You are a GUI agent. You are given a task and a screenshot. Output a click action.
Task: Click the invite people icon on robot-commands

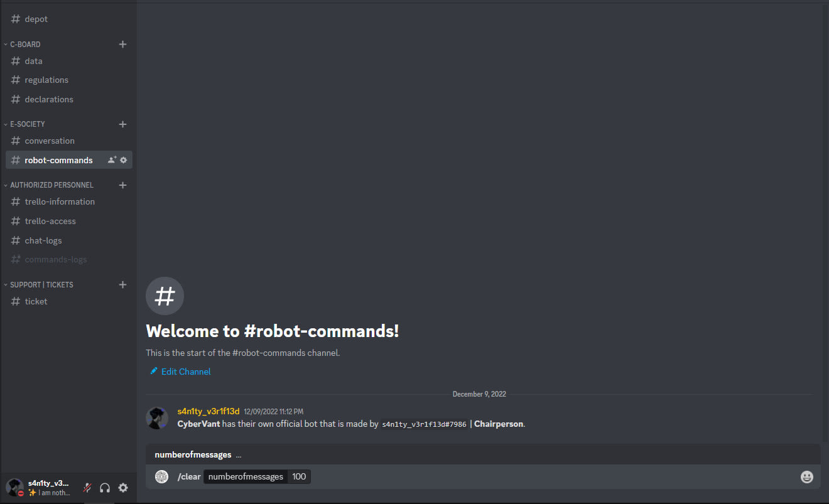[x=112, y=160]
